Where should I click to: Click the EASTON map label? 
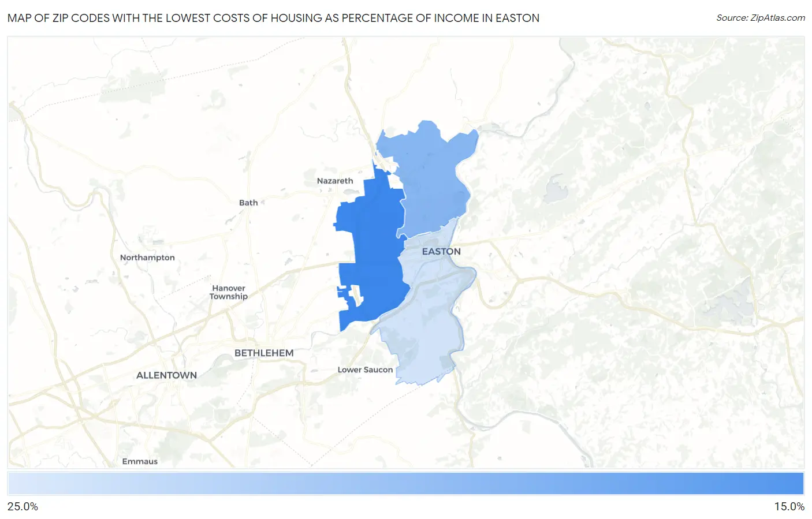click(441, 252)
